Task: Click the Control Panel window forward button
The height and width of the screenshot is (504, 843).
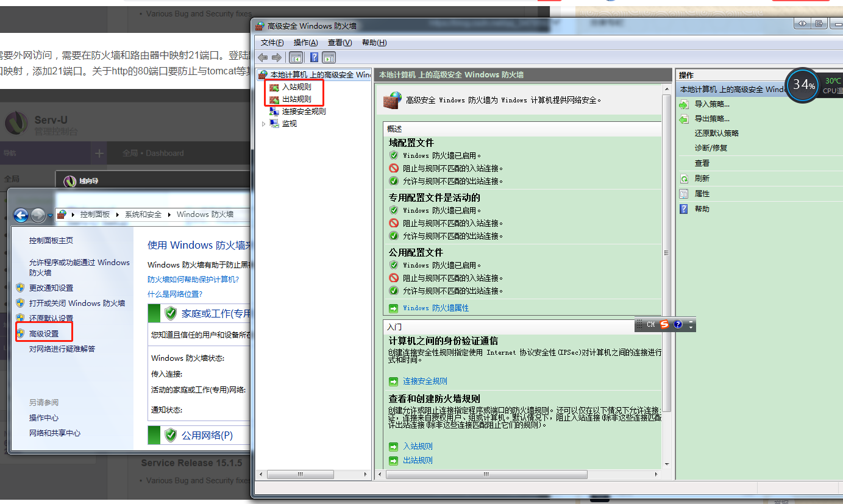Action: [x=38, y=215]
